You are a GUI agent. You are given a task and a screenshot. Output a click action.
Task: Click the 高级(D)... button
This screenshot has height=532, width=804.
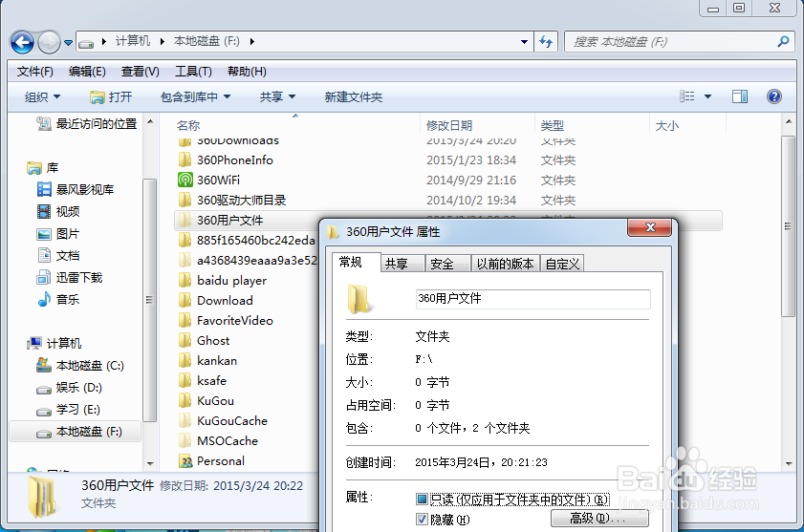coord(599,519)
